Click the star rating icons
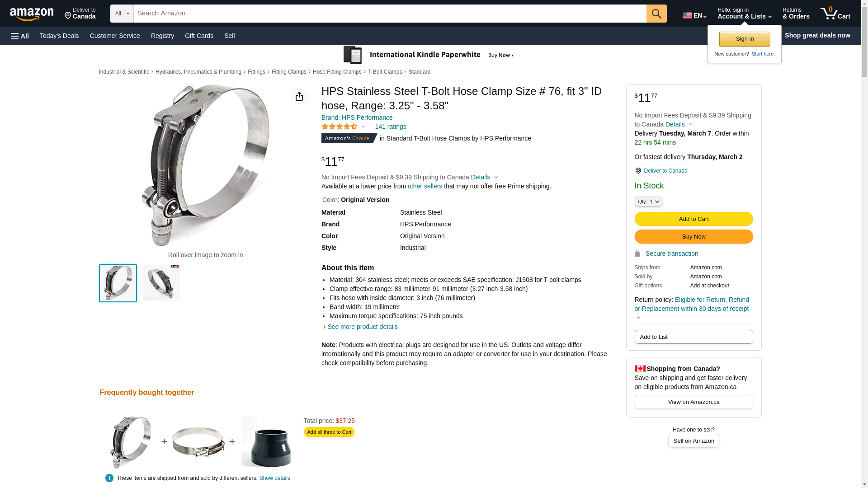Image resolution: width=868 pixels, height=488 pixels. [x=340, y=127]
